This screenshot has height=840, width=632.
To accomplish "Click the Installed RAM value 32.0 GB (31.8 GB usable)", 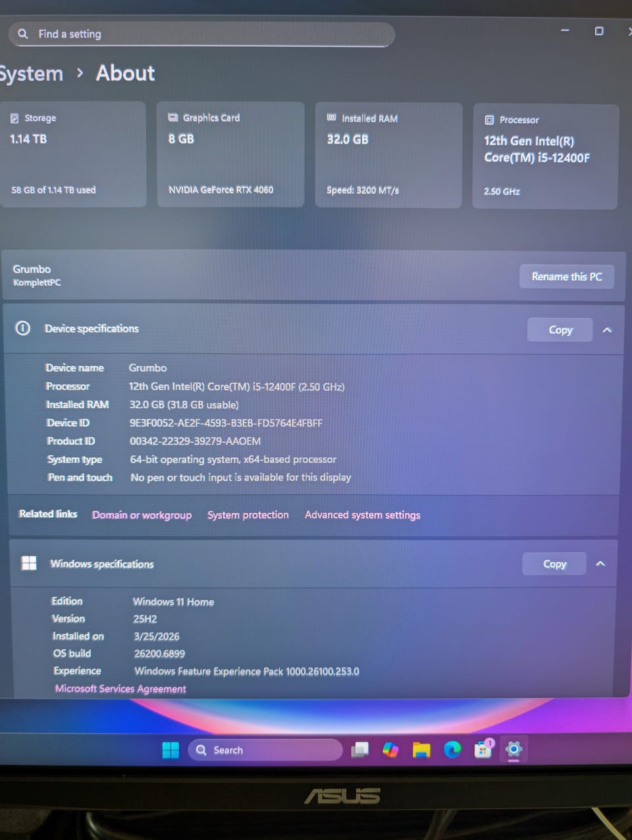I will tap(184, 405).
